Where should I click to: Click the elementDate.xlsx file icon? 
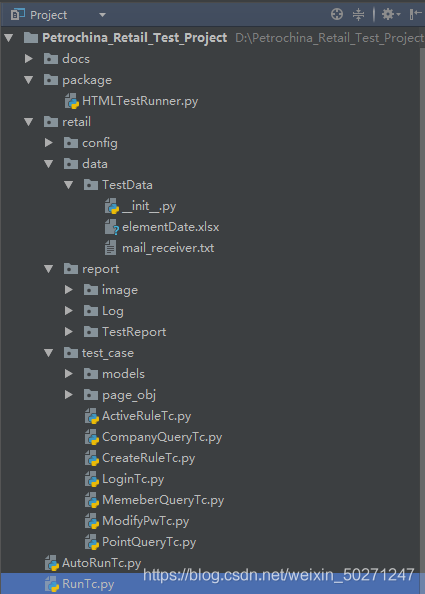pyautogui.click(x=112, y=227)
